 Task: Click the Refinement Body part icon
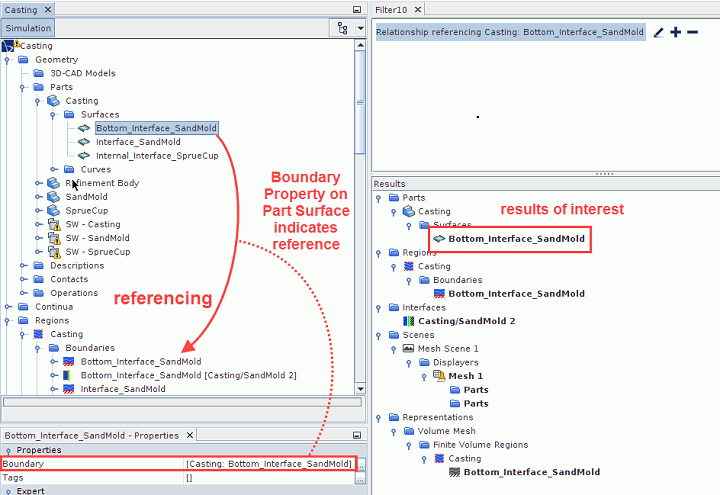[53, 183]
